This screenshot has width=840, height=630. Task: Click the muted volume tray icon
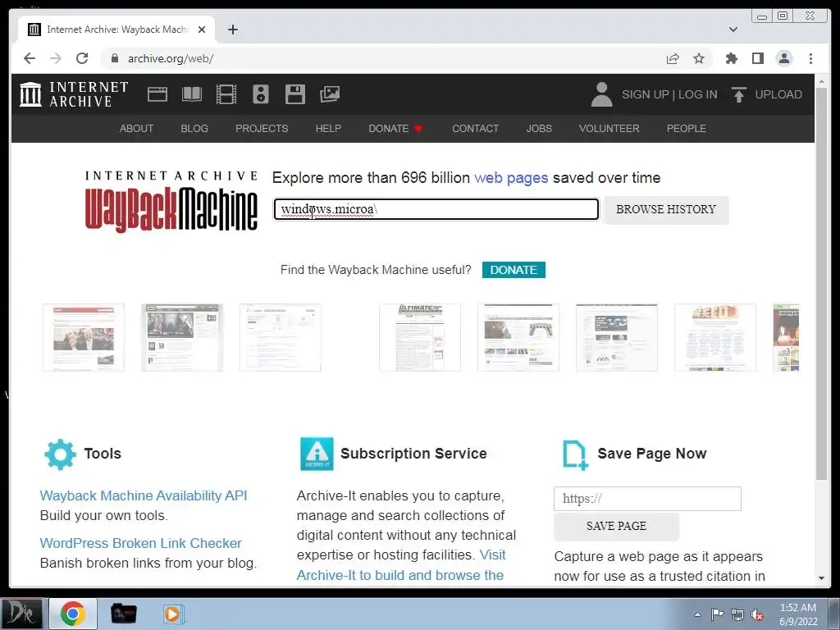click(757, 614)
